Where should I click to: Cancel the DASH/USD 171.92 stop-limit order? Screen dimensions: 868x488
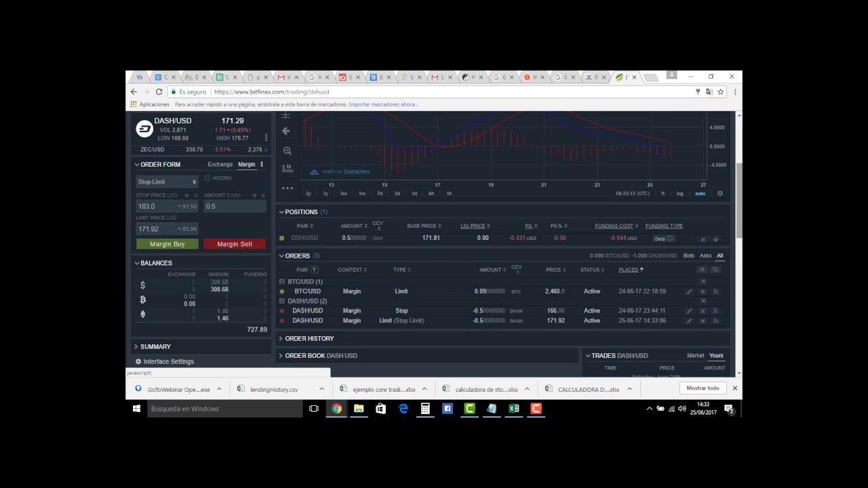click(x=703, y=321)
